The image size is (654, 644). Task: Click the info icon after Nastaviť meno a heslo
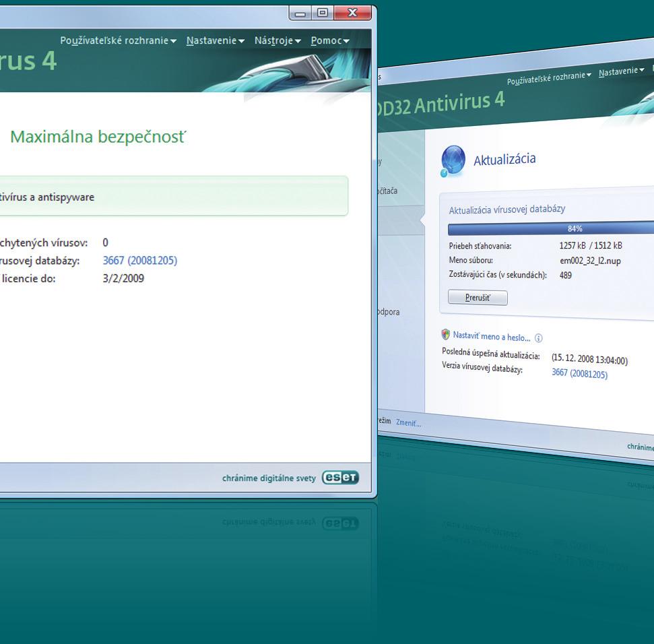click(538, 338)
